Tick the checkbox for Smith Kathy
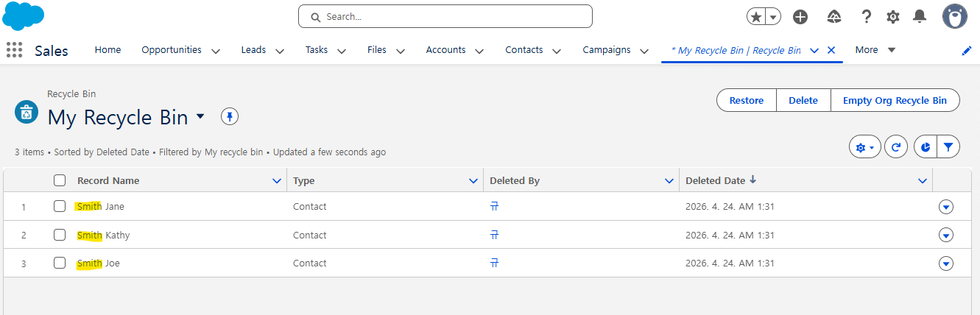980x315 pixels. [60, 236]
